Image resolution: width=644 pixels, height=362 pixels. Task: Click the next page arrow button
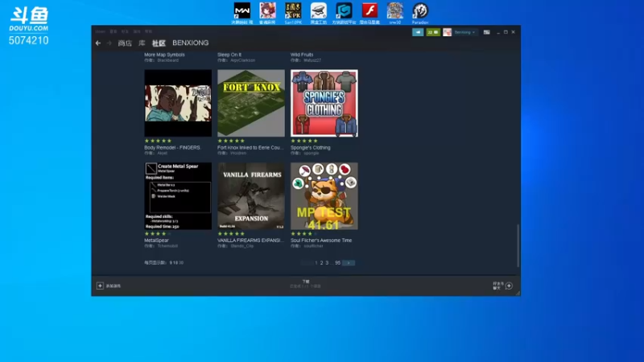349,263
